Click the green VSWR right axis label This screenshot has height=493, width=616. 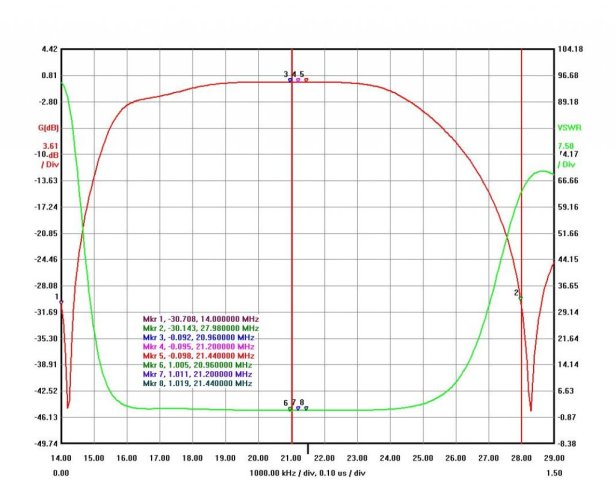567,127
